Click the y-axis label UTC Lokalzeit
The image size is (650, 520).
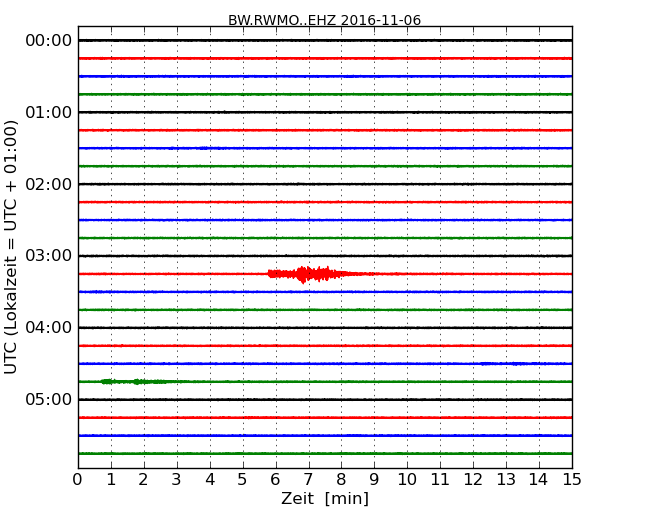11,247
